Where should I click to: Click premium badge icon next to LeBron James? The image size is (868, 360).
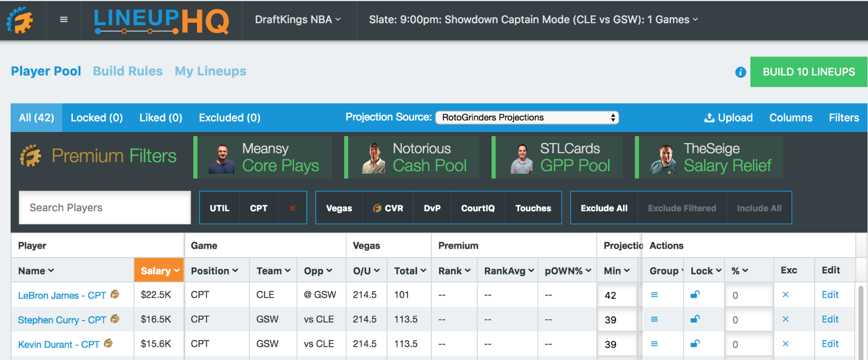point(115,295)
